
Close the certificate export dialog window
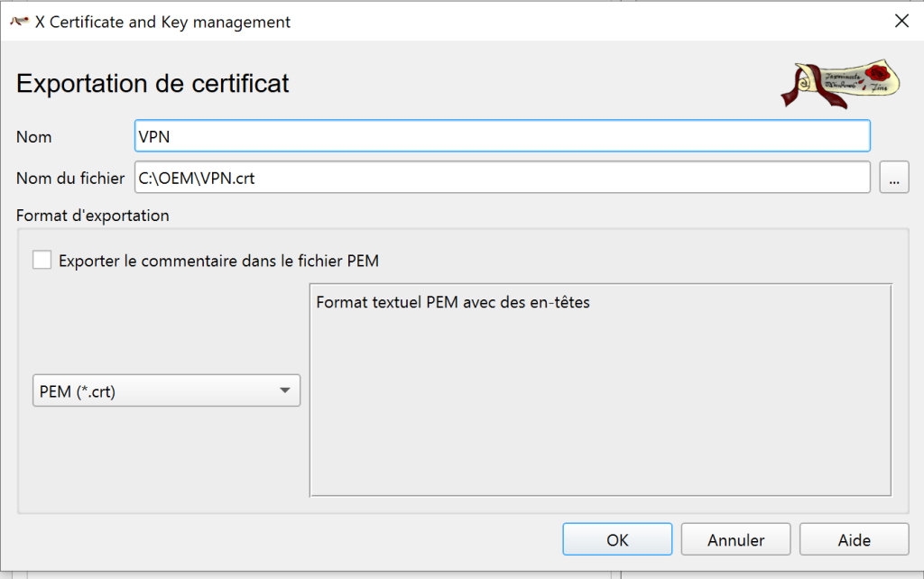(901, 22)
